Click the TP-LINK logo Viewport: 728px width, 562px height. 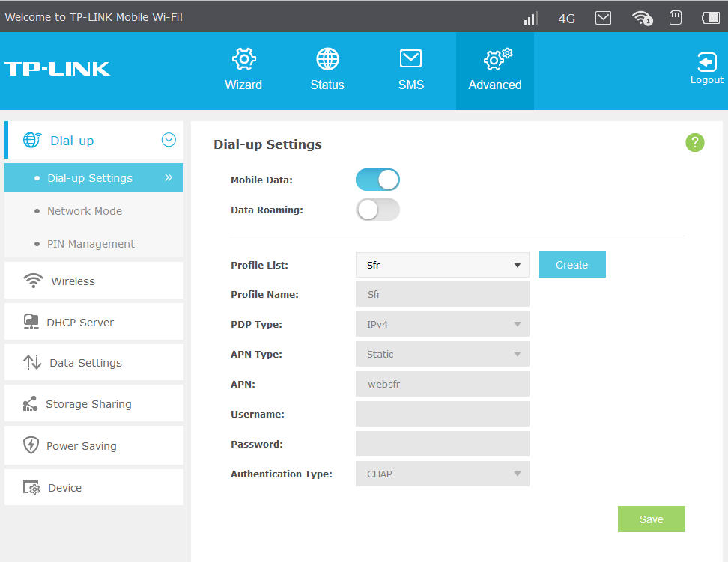(57, 69)
